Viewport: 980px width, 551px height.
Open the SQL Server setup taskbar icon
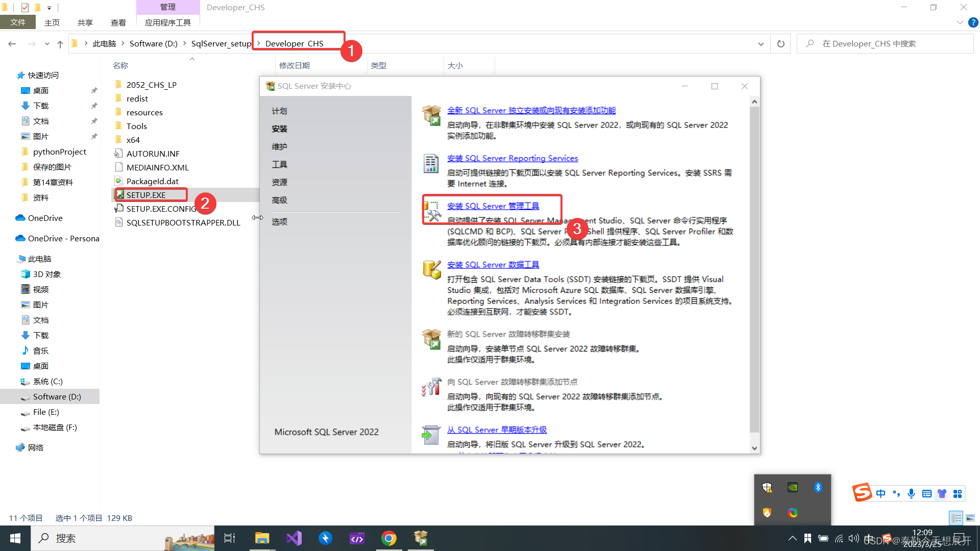click(x=421, y=538)
